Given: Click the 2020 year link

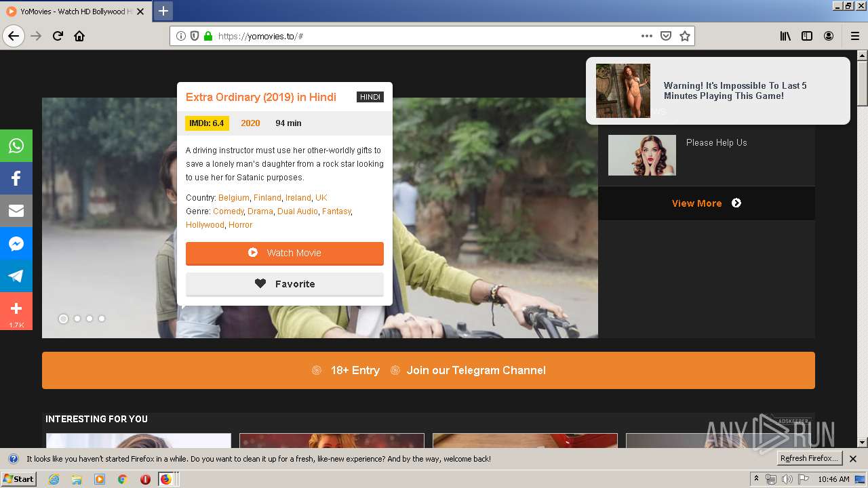Looking at the screenshot, I should pos(250,123).
